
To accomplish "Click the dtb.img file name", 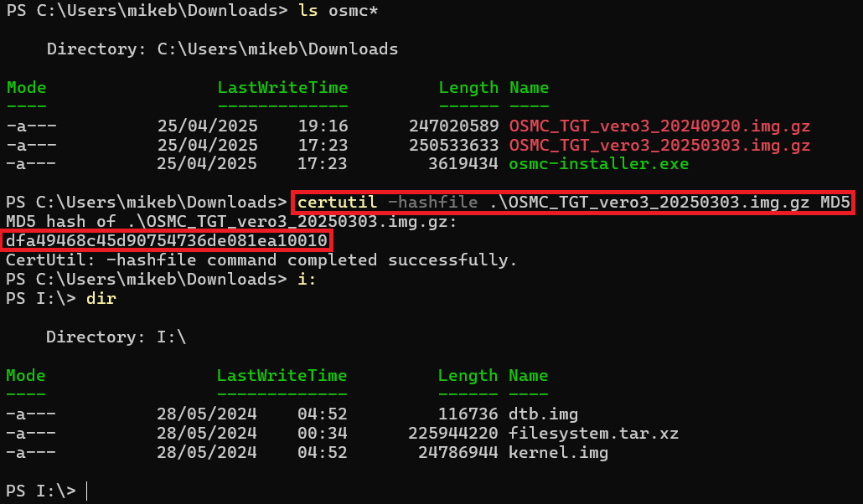I will coord(543,414).
